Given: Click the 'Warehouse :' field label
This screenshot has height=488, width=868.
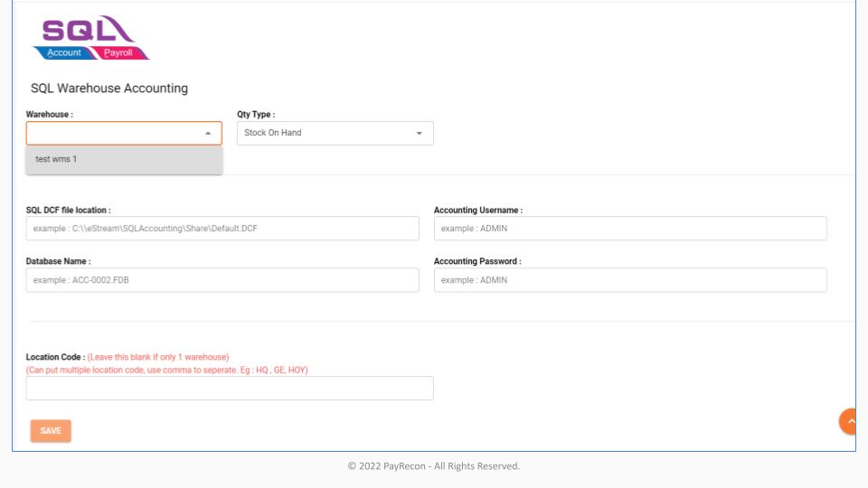Looking at the screenshot, I should pyautogui.click(x=49, y=115).
